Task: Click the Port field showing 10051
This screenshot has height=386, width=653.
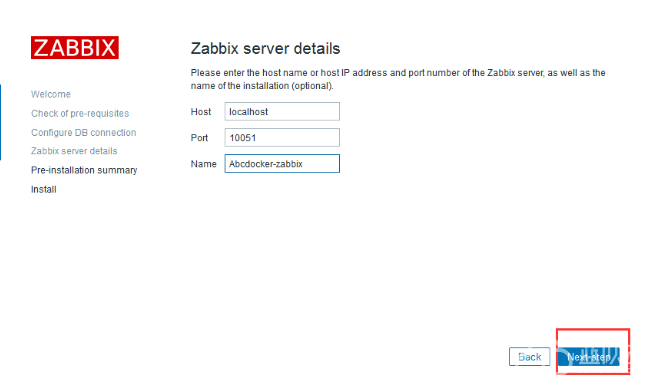Action: pyautogui.click(x=282, y=137)
